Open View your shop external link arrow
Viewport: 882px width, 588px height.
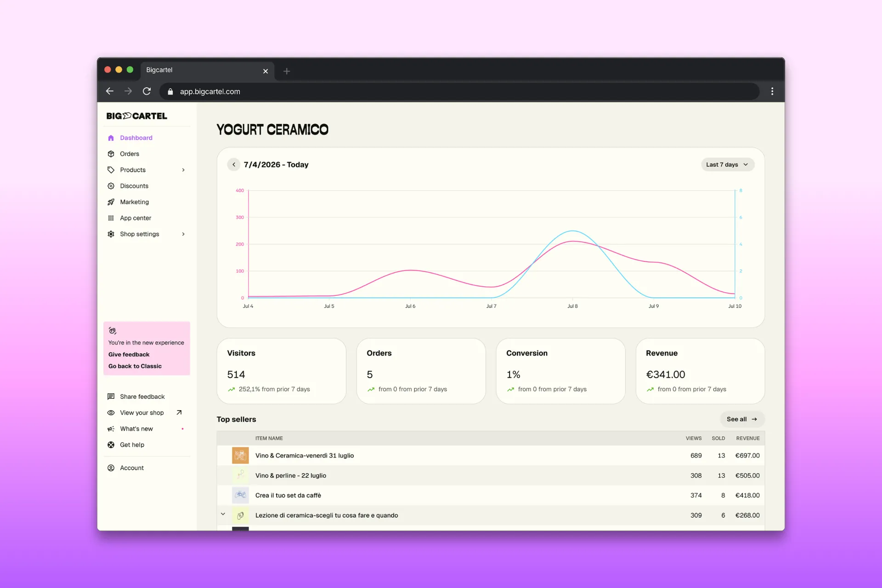click(179, 413)
